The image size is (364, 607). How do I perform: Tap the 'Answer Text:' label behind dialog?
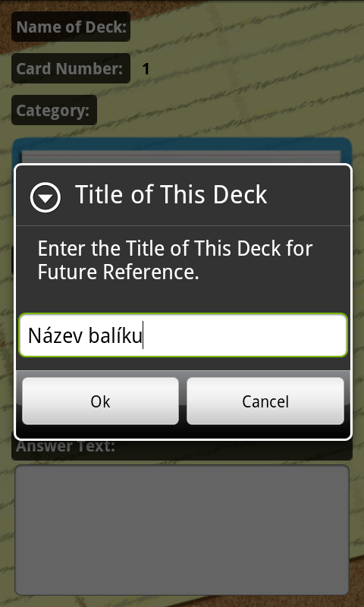66,446
